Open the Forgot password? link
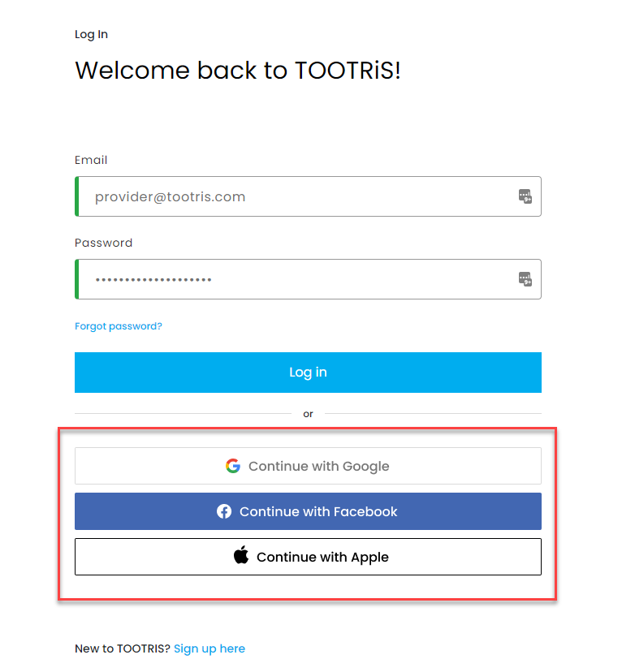This screenshot has height=672, width=635. [x=119, y=326]
